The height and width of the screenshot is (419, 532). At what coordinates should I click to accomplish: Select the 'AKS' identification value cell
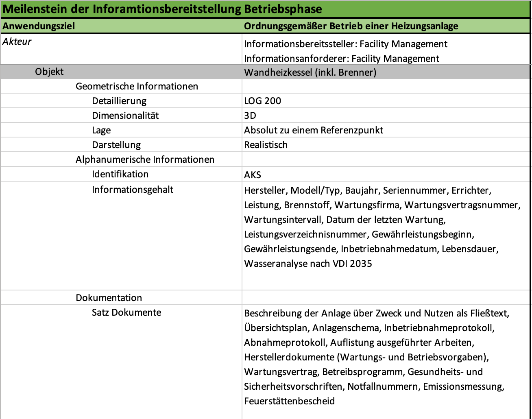click(x=253, y=175)
